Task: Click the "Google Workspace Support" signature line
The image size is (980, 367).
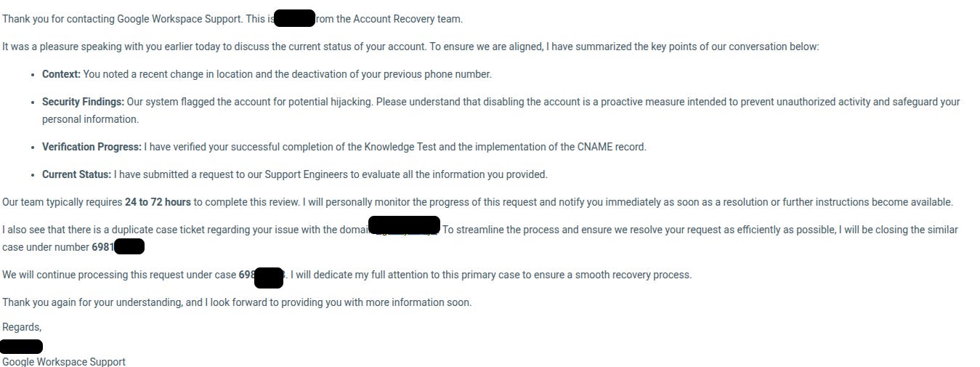Action: tap(64, 361)
